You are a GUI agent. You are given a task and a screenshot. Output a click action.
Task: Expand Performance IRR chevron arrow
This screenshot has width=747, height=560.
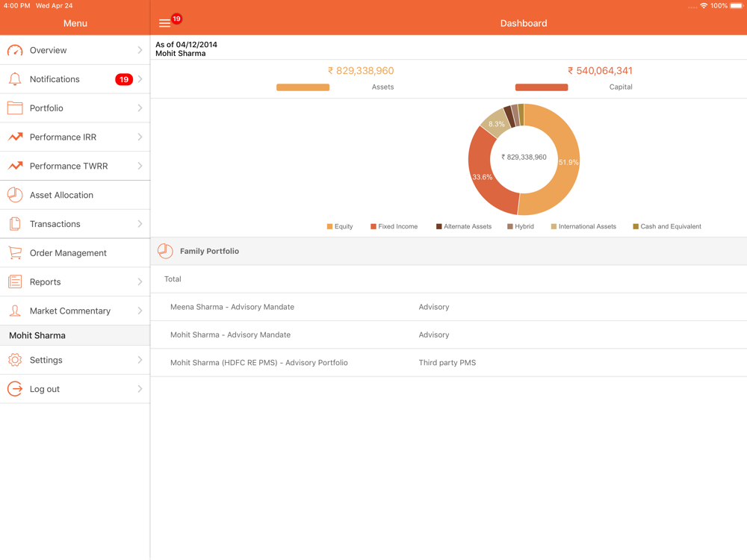point(140,137)
